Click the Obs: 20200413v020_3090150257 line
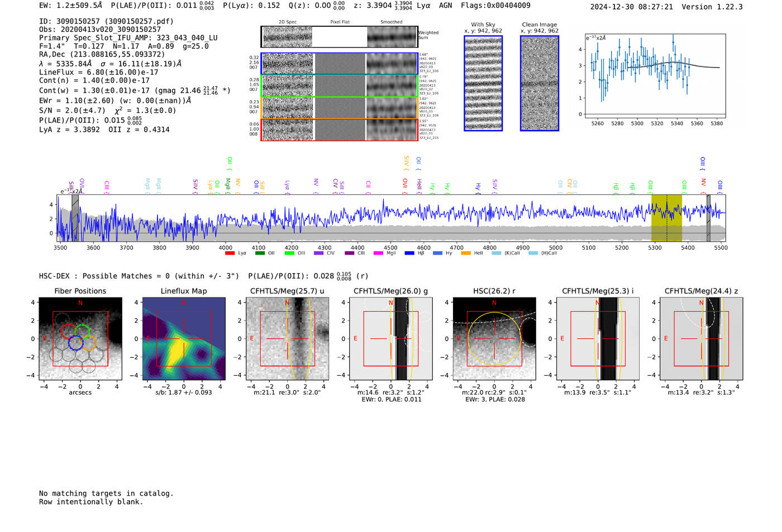Image resolution: width=782 pixels, height=532 pixels. point(100,30)
